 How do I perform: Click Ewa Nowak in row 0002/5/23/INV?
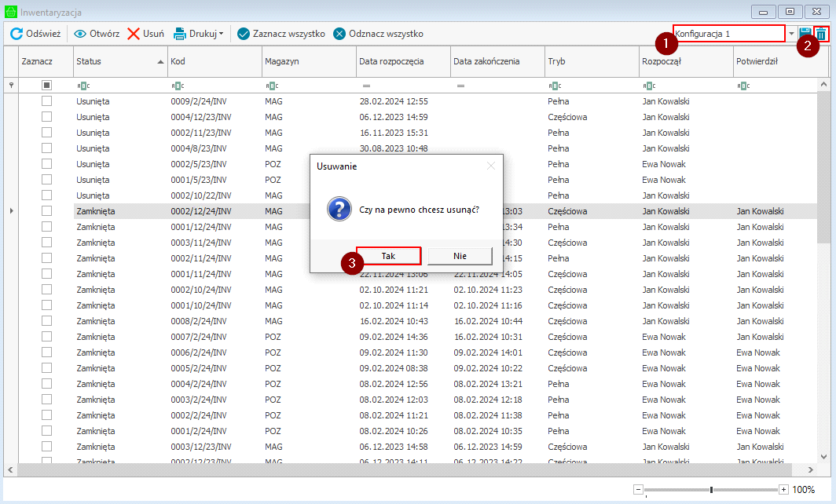click(x=664, y=164)
